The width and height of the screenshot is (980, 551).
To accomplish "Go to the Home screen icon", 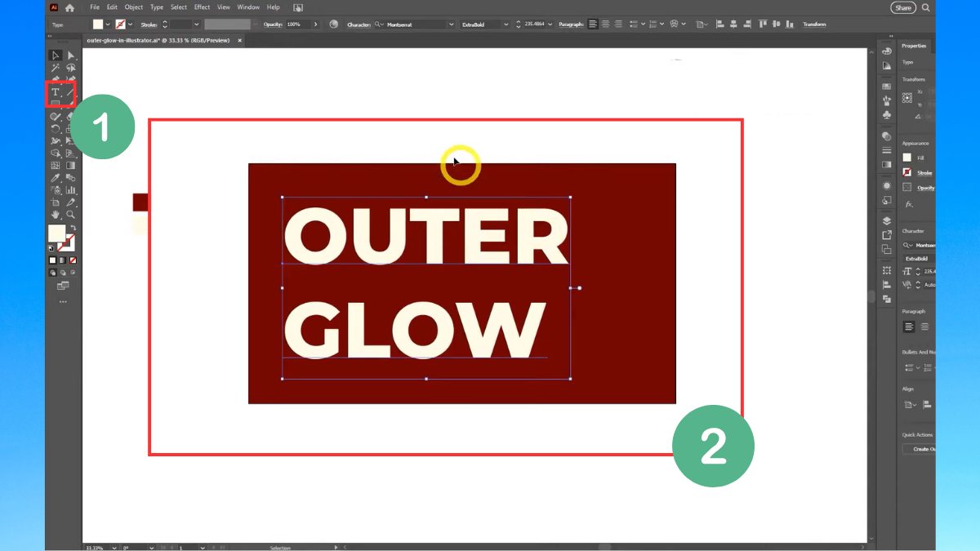I will pos(69,7).
